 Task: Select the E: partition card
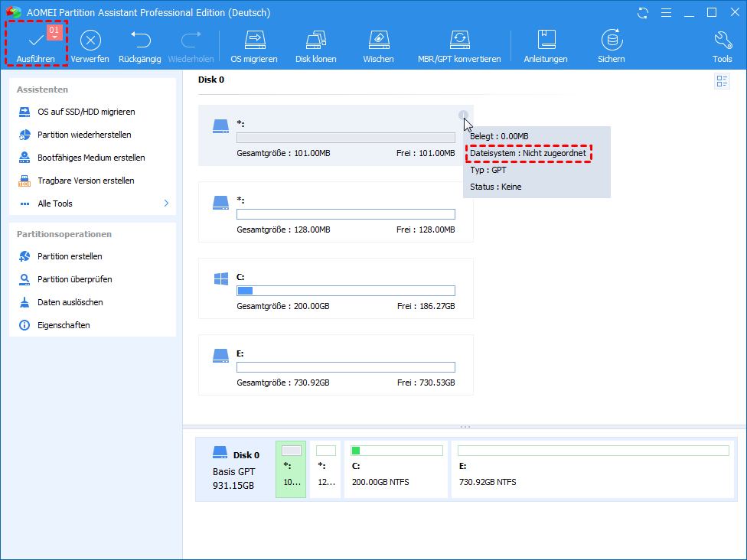(336, 365)
